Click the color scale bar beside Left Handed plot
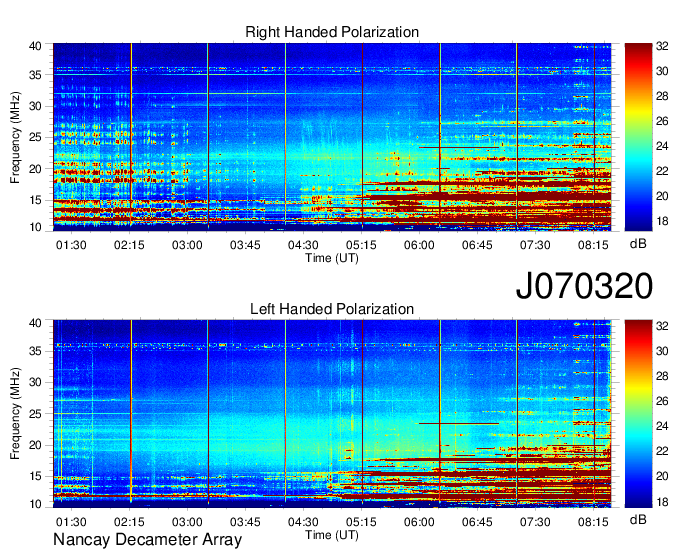 point(638,414)
